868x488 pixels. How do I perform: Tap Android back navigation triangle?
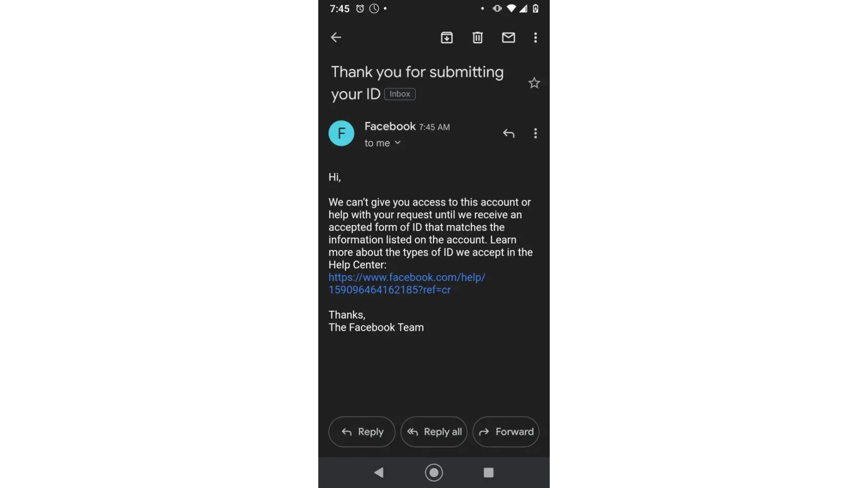[x=379, y=472]
